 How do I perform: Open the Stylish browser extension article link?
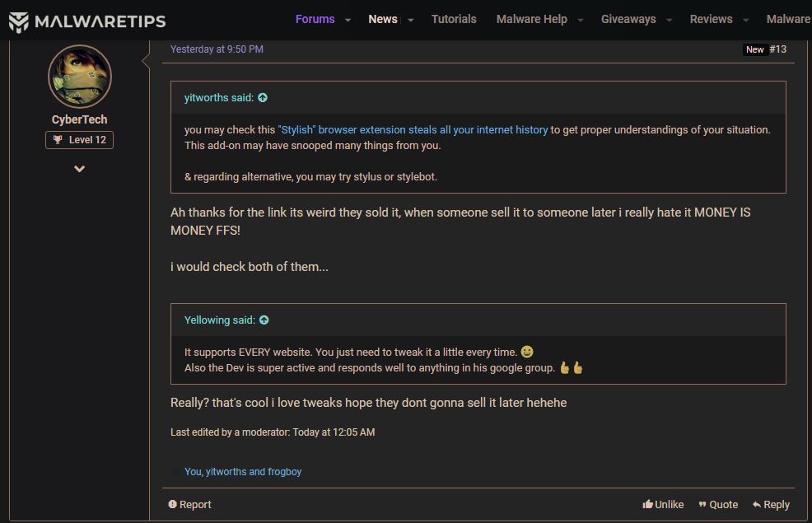[x=413, y=129]
